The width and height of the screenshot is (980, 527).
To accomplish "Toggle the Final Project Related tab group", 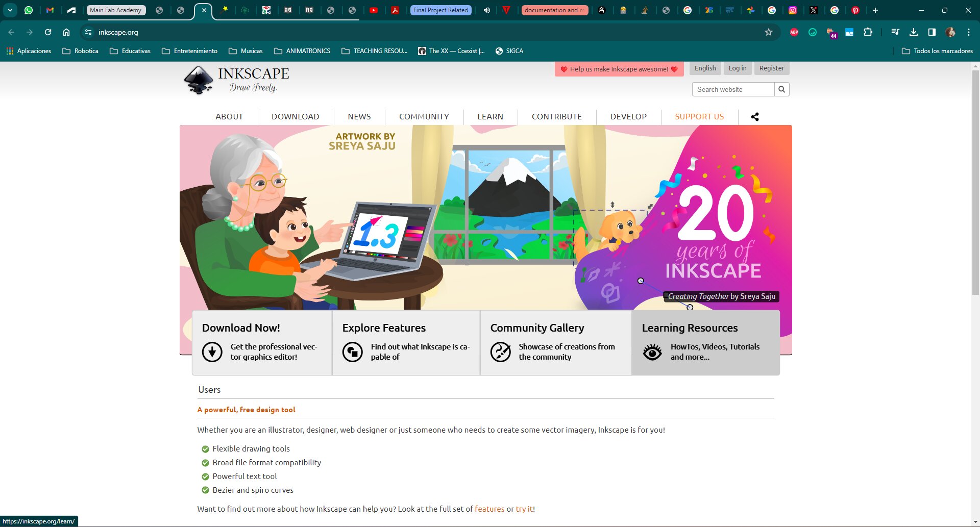I will [x=440, y=10].
